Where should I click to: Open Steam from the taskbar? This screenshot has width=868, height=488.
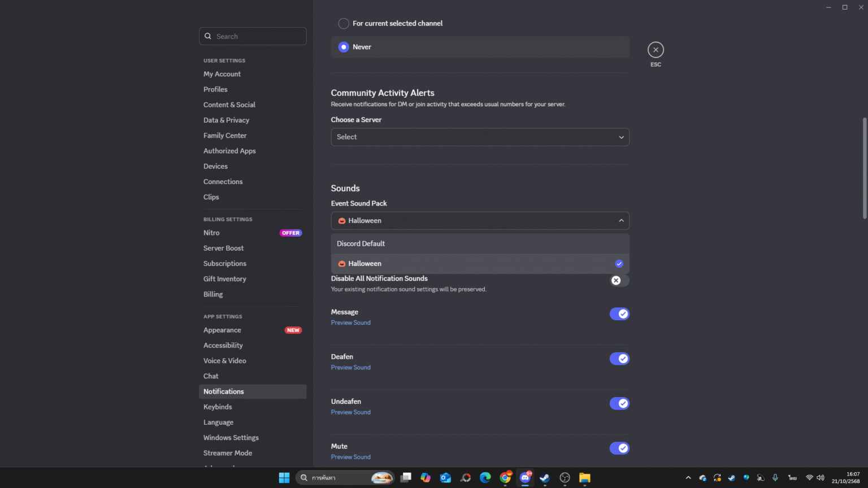[544, 478]
